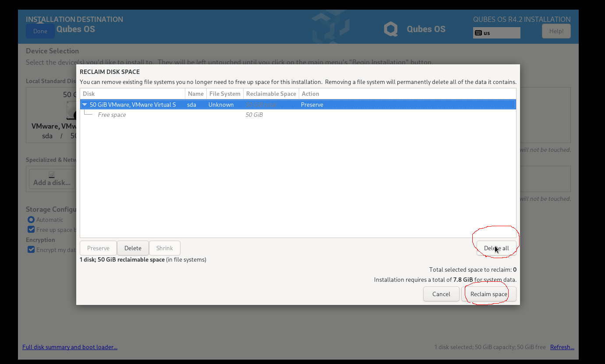Image resolution: width=605 pixels, height=364 pixels.
Task: Select the Automatic storage configuration radio
Action: 31,220
